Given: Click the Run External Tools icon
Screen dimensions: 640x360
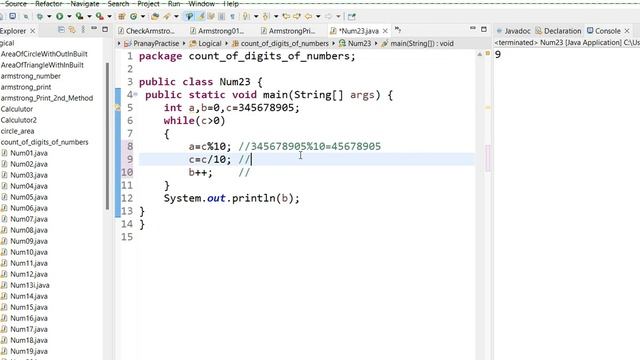Looking at the screenshot, I should 99,16.
